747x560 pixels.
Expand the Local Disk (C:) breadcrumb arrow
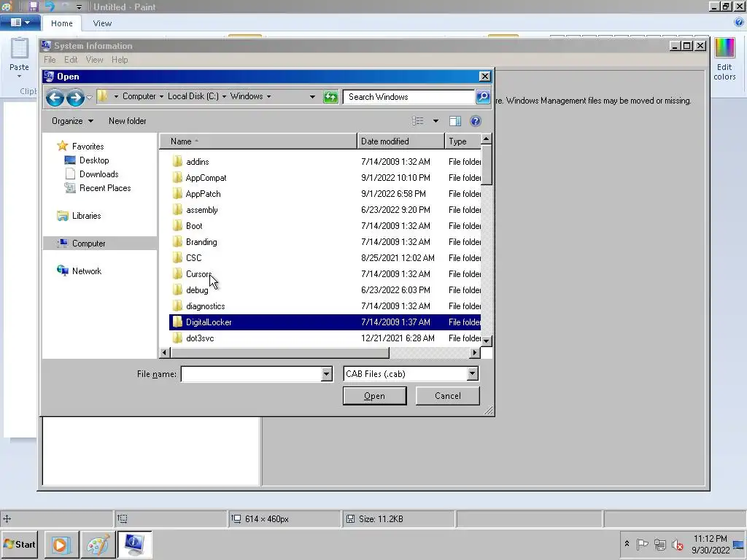tap(224, 97)
